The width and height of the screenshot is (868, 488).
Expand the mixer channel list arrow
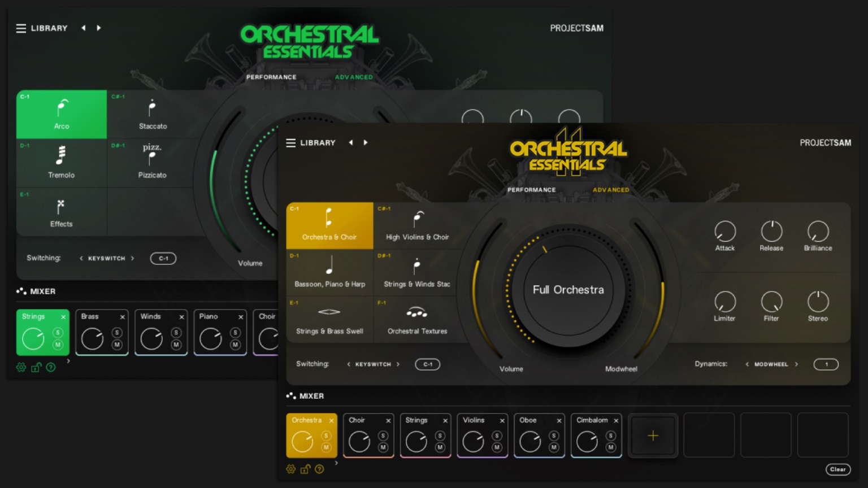tap(335, 461)
